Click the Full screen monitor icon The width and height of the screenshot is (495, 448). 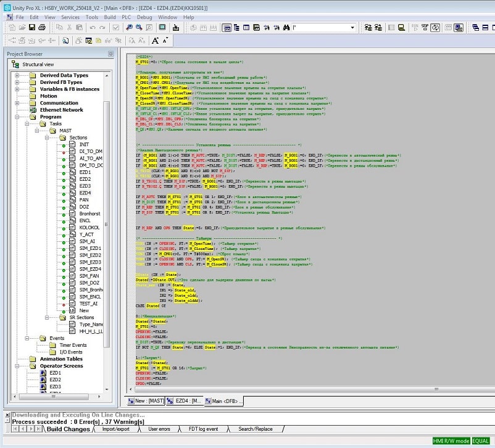[162, 28]
